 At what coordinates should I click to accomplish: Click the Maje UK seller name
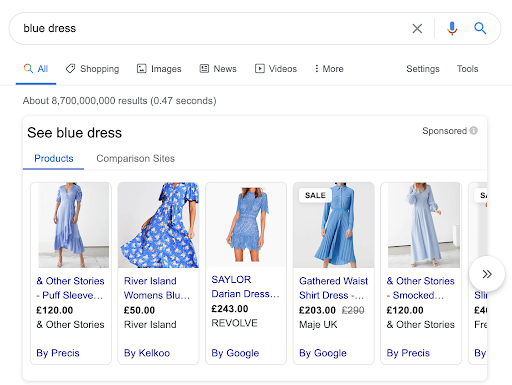click(x=318, y=325)
